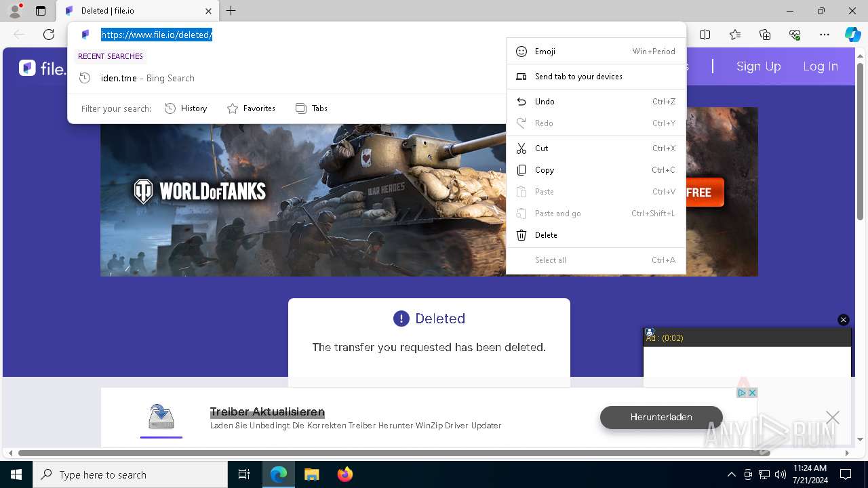The height and width of the screenshot is (488, 868).
Task: Click the Log In link
Action: pyautogui.click(x=821, y=66)
